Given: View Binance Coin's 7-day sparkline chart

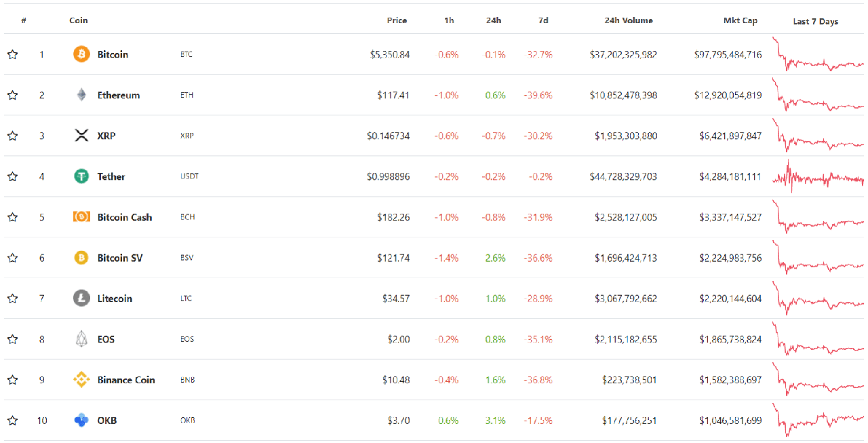Looking at the screenshot, I should (818, 380).
